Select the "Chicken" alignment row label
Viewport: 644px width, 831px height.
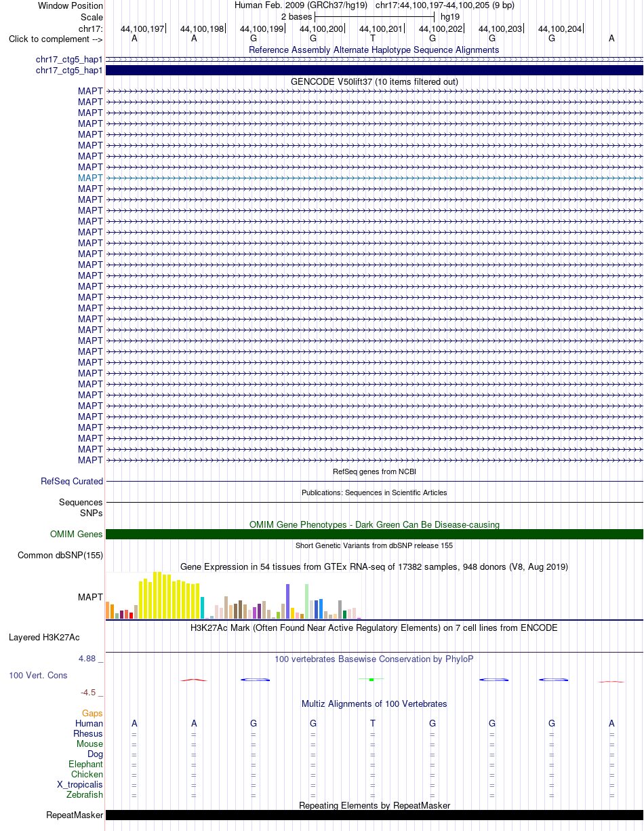[87, 774]
